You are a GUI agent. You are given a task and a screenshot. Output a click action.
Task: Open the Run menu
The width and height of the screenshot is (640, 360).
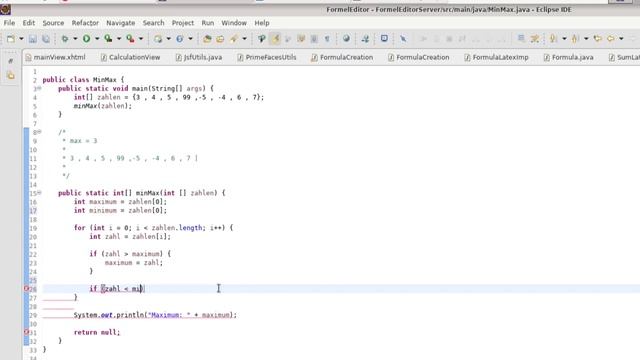coord(207,23)
